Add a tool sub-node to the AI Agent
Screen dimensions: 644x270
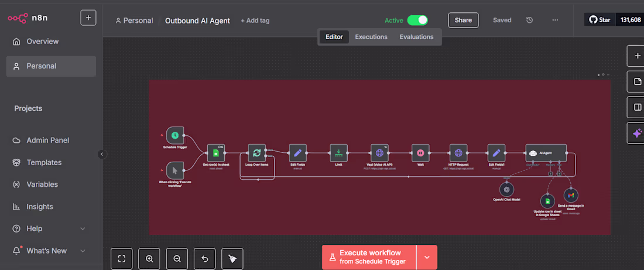(559, 173)
